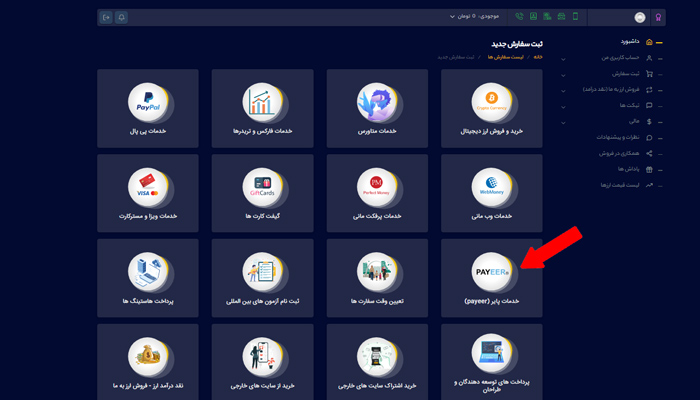The width and height of the screenshot is (700, 400).
Task: Open the money bag currency cash-out icon
Action: tap(148, 356)
